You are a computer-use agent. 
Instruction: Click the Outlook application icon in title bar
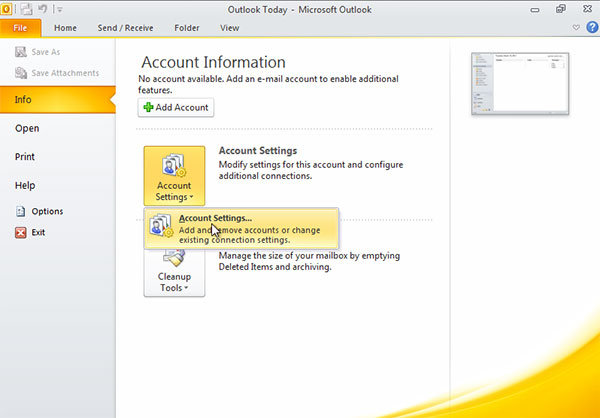(7, 9)
